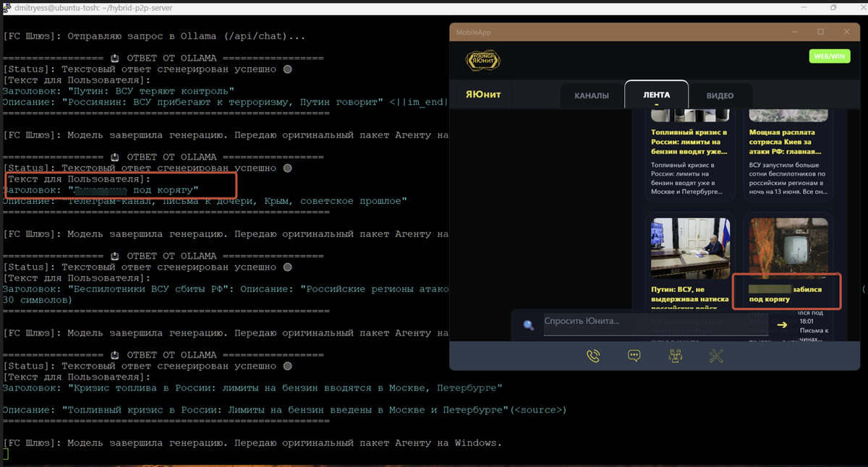Close the MobileApp window

coord(846,32)
